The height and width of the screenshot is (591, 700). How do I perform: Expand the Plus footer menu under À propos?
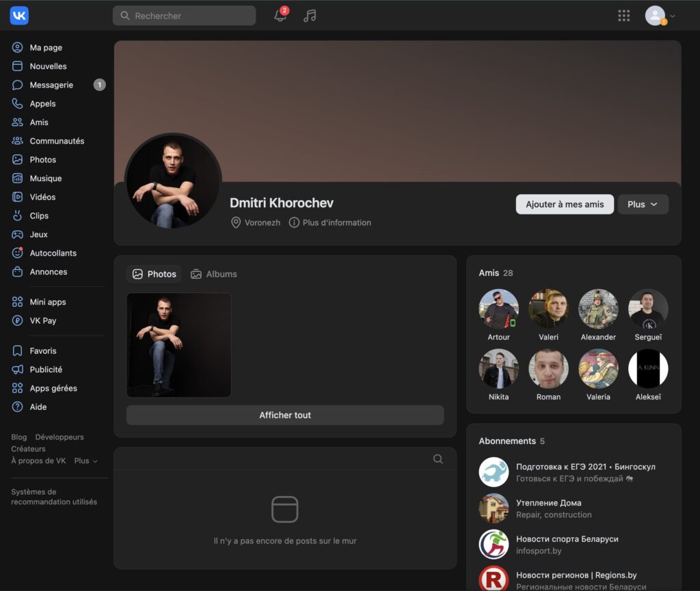tap(85, 461)
